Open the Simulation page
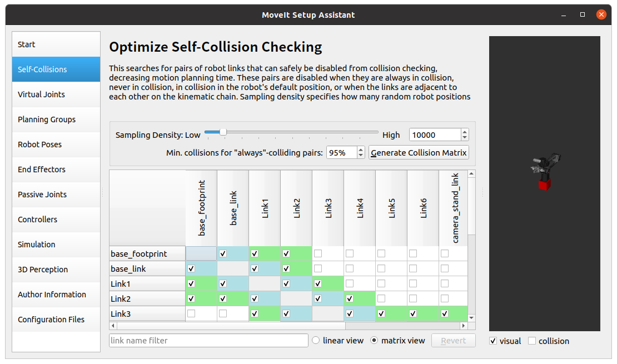 click(x=56, y=245)
